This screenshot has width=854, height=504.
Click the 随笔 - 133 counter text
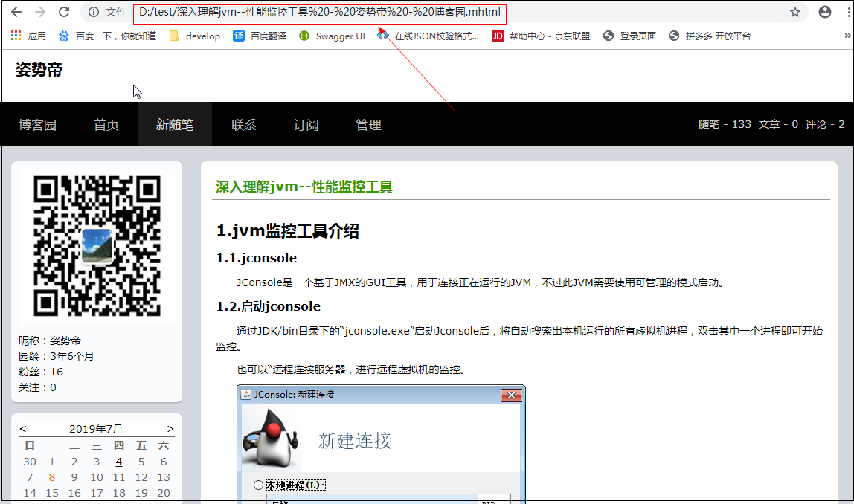[x=725, y=124]
